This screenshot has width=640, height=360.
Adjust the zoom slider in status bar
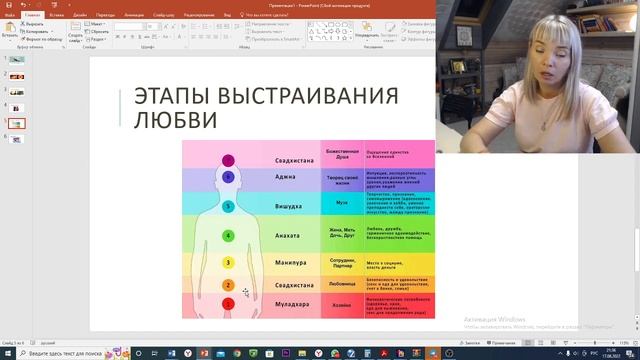pyautogui.click(x=595, y=343)
